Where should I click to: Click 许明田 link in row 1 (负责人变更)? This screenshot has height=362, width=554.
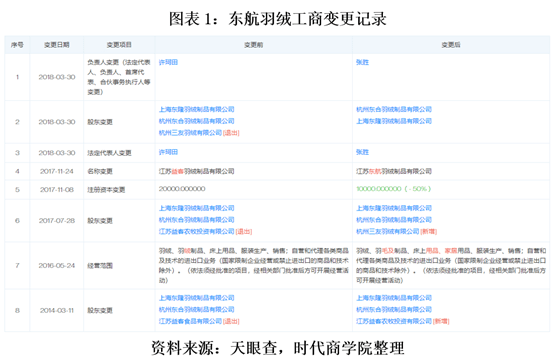coord(168,62)
